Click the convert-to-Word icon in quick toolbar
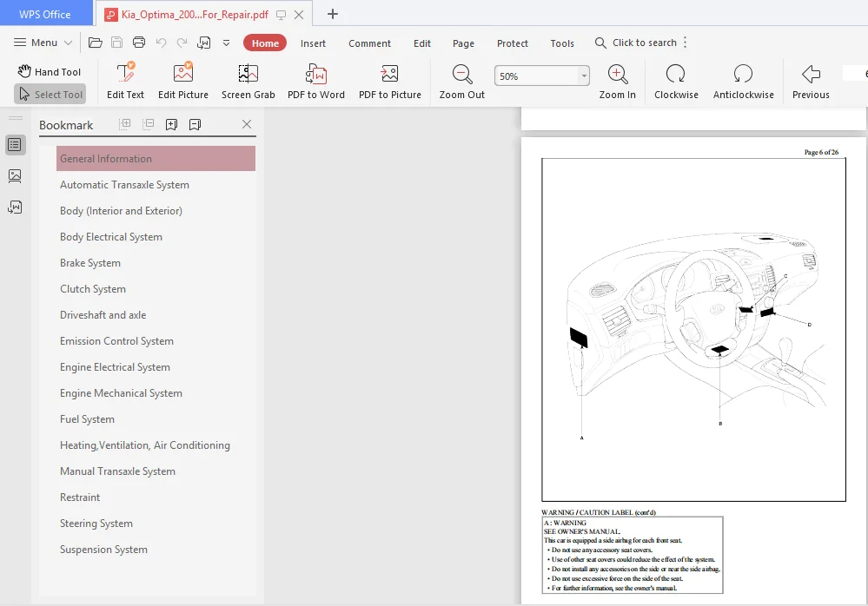This screenshot has width=868, height=606. [x=203, y=43]
